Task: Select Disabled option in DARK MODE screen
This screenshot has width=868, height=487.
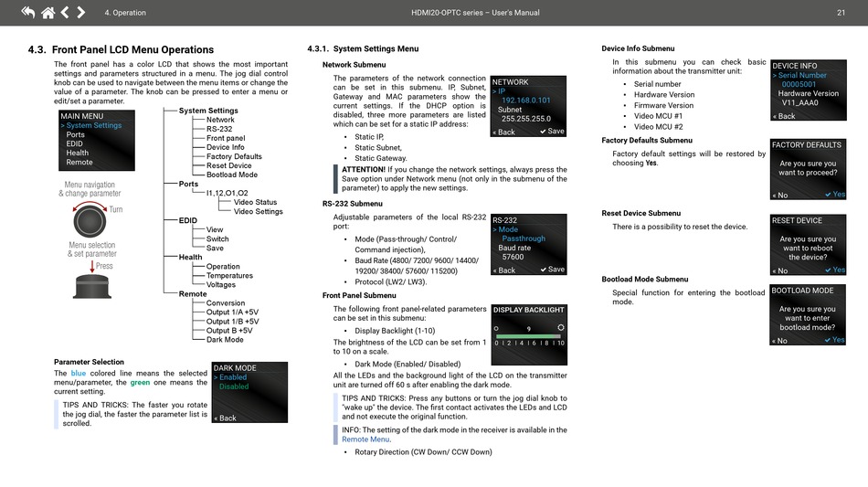Action: click(x=233, y=386)
